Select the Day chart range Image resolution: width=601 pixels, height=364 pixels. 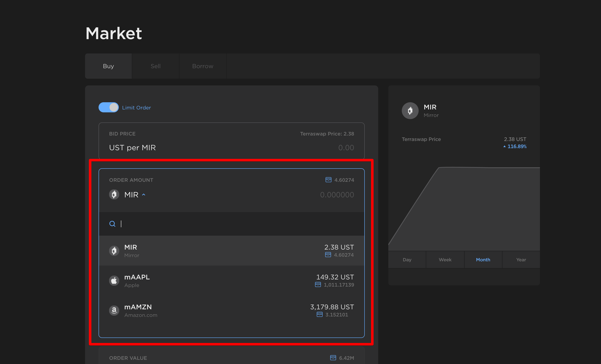click(407, 260)
